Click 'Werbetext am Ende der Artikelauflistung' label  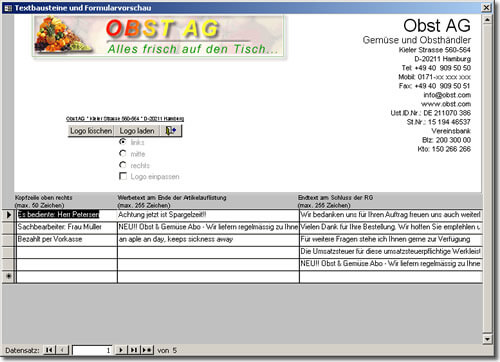[172, 198]
